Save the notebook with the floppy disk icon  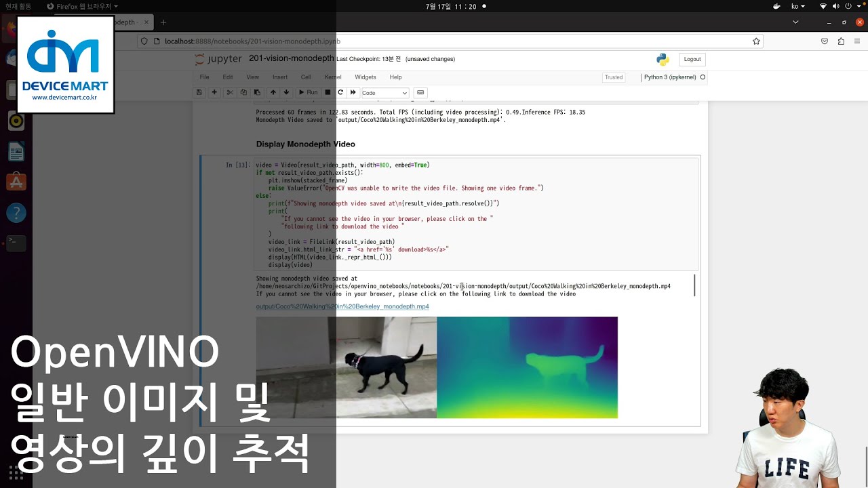coord(199,92)
